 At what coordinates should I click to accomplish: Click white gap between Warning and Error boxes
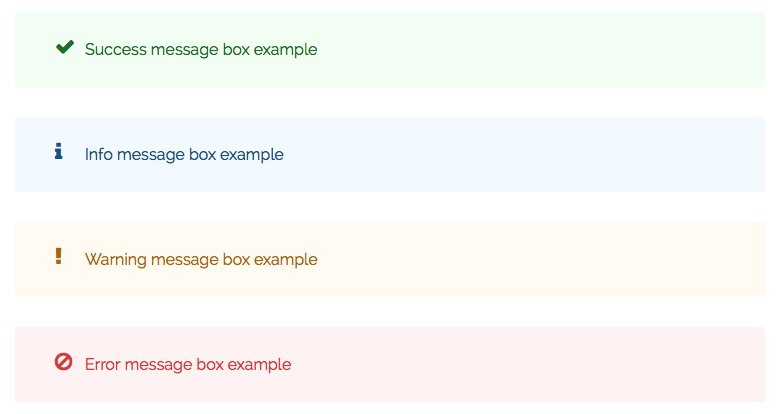390,312
